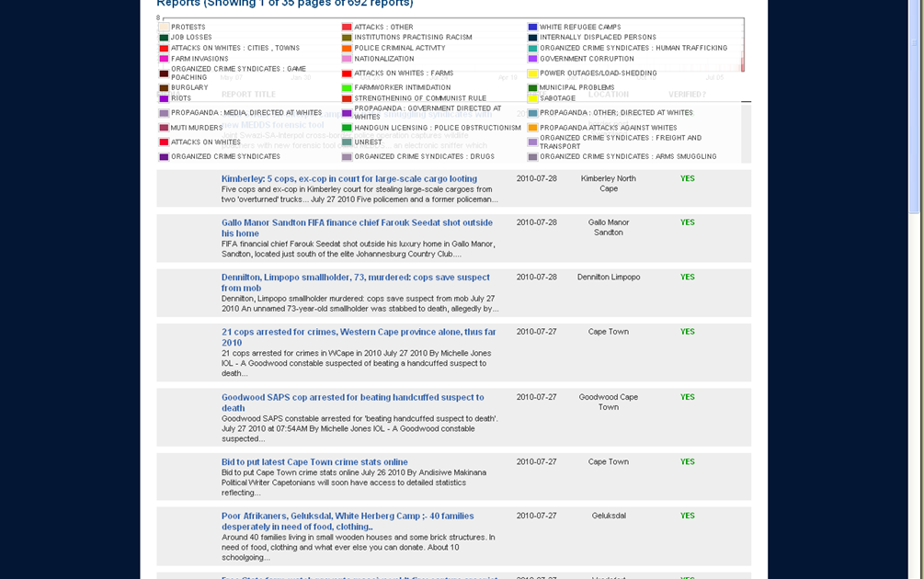
Task: Click the date of the Dennilton report
Action: (x=536, y=277)
